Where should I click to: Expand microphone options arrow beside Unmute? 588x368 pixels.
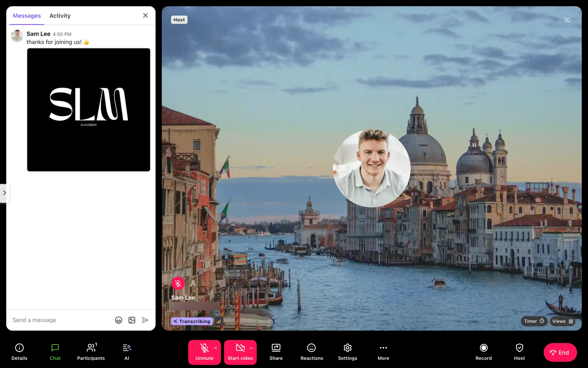coord(215,348)
